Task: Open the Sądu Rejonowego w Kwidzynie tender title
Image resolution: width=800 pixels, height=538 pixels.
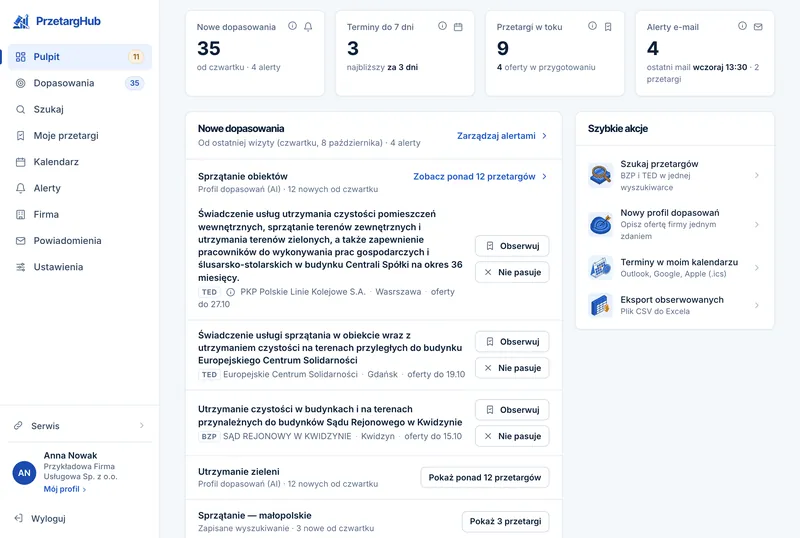Action: (330, 415)
